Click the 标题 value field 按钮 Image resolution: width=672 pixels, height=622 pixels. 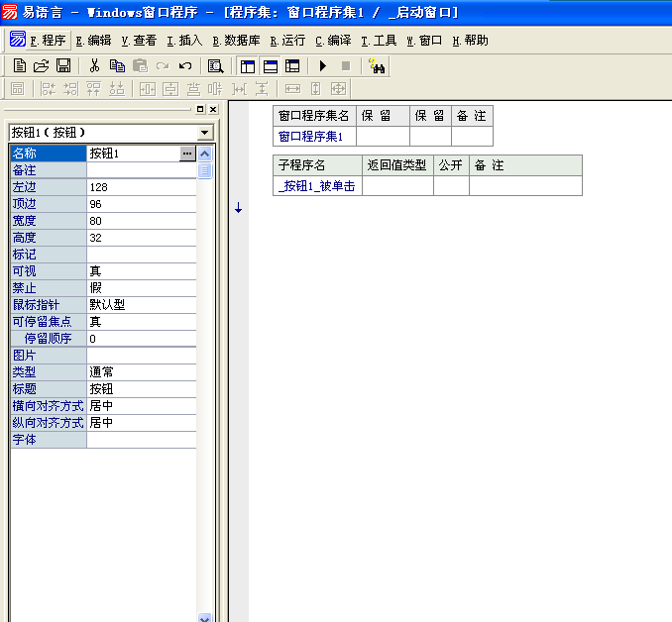point(142,389)
